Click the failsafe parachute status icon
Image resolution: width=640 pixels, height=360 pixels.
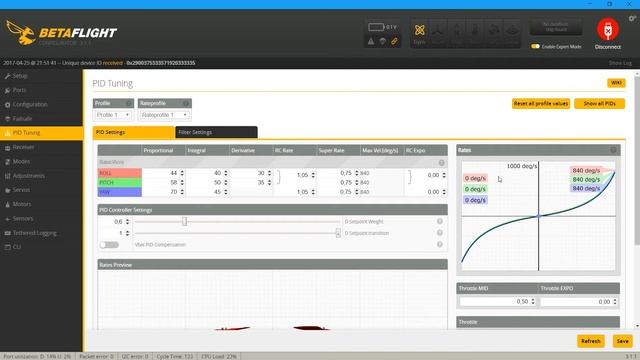(382, 41)
